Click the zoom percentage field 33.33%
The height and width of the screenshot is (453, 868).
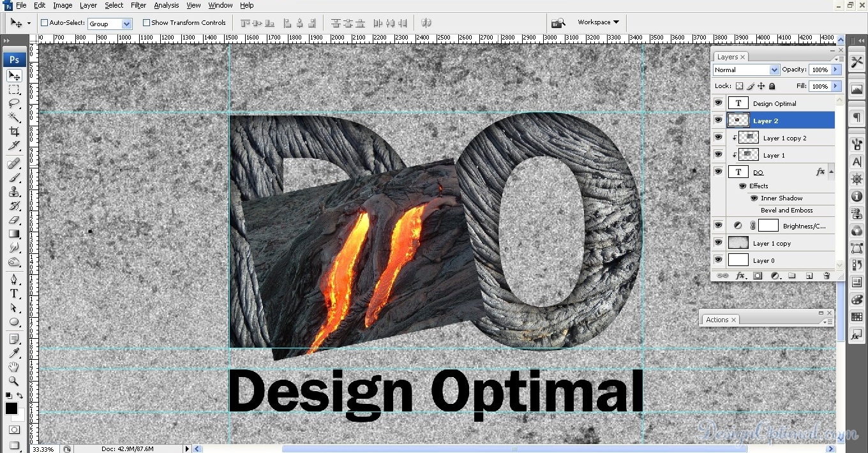(43, 449)
